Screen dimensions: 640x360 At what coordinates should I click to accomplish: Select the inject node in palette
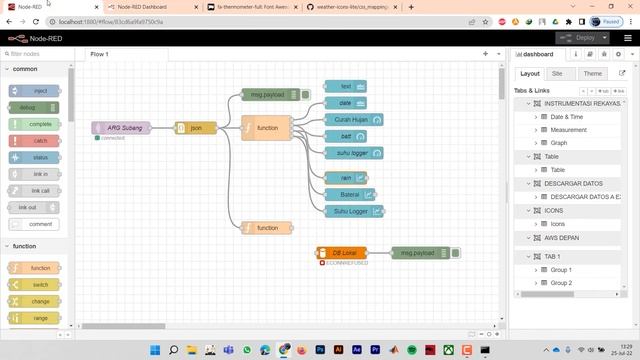pyautogui.click(x=34, y=91)
